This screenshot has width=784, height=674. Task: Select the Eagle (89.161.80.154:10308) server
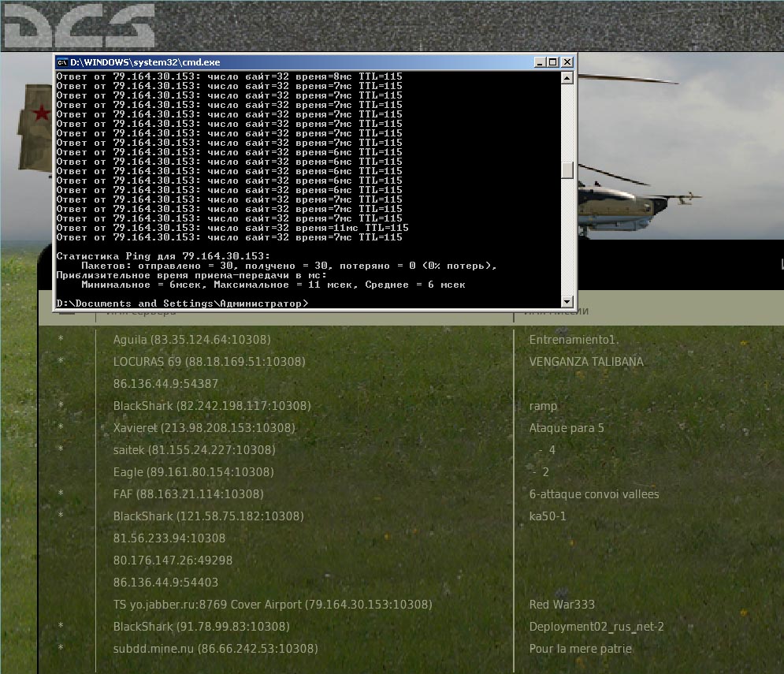coord(194,472)
